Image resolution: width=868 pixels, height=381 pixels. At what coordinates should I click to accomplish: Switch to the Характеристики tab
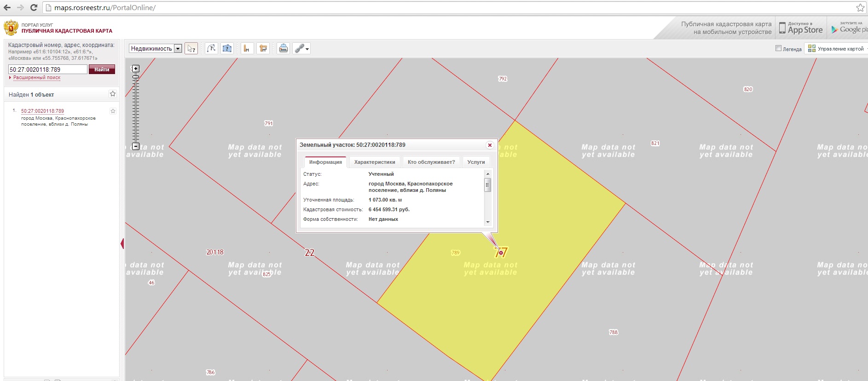coord(374,162)
